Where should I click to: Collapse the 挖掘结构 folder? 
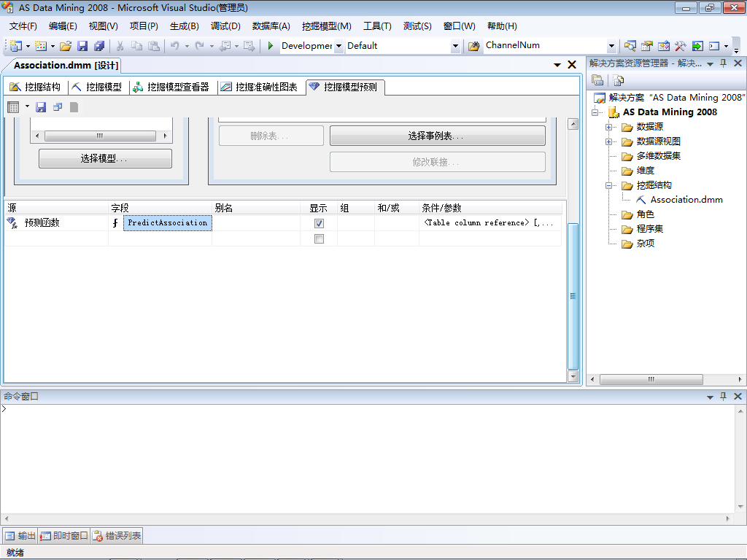tap(608, 186)
